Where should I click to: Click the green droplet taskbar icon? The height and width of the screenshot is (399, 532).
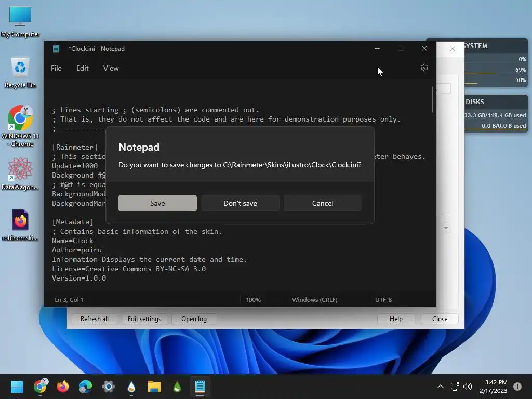tap(177, 387)
